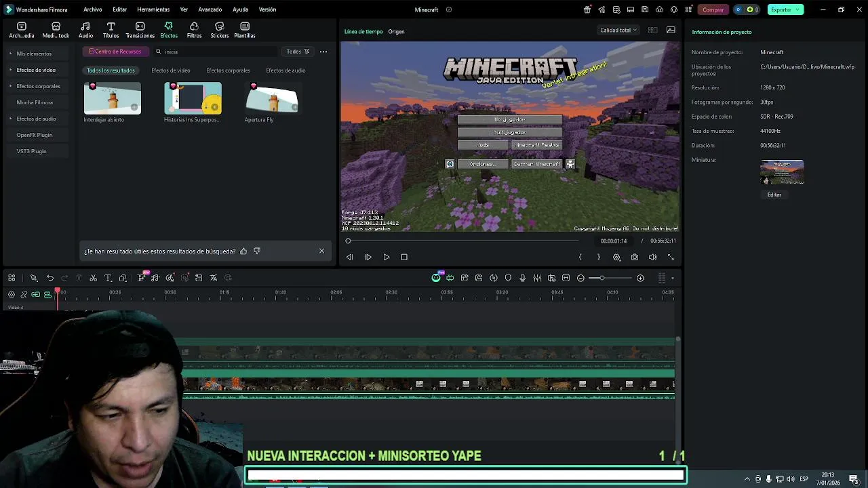Open Centro de Recursos
868x488 pixels.
click(x=115, y=52)
